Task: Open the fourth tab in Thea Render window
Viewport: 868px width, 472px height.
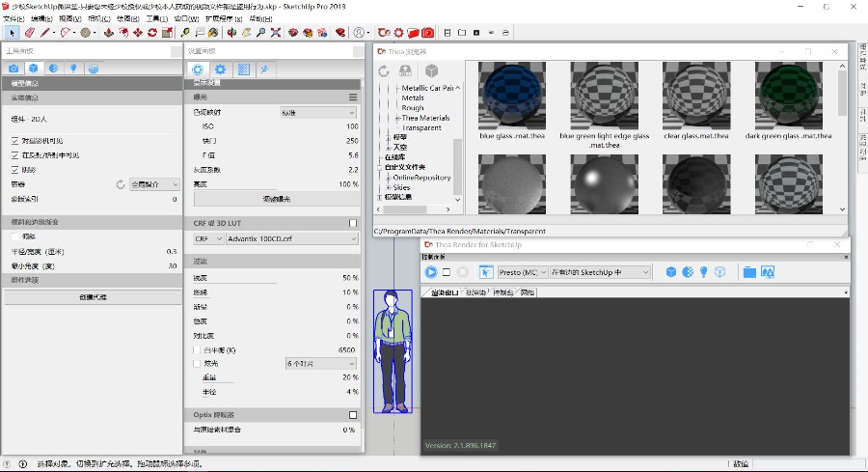Action: click(527, 292)
